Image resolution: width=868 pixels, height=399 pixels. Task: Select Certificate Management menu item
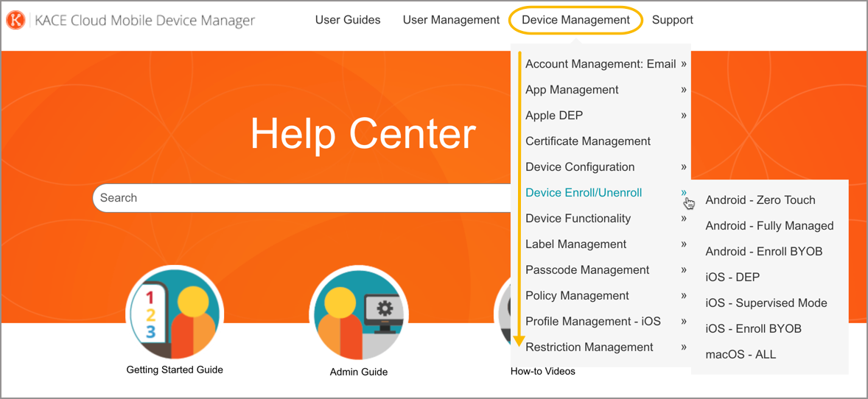tap(587, 141)
